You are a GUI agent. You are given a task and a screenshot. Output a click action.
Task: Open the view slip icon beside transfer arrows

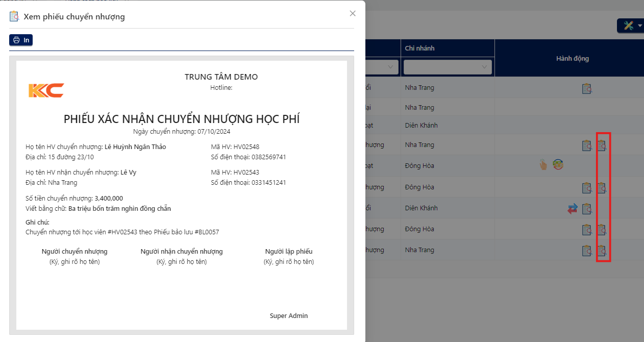click(587, 209)
